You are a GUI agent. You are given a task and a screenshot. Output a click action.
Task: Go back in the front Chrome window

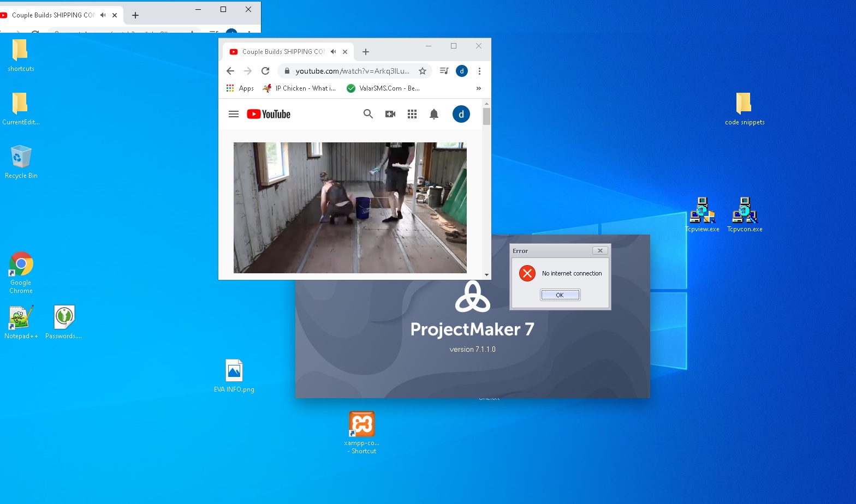tap(230, 71)
